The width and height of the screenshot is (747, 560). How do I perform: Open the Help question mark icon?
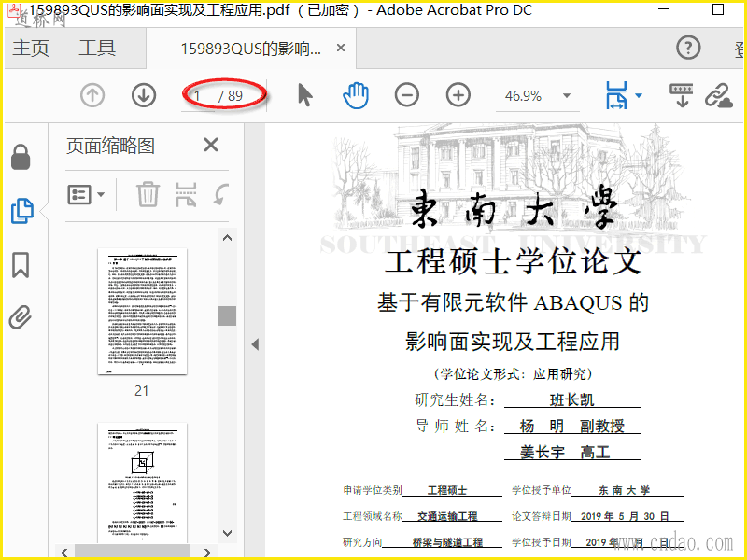tap(688, 48)
